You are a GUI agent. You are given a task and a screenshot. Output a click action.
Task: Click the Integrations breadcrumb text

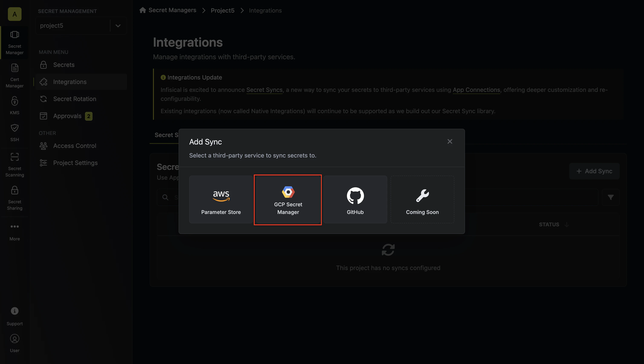(x=265, y=10)
